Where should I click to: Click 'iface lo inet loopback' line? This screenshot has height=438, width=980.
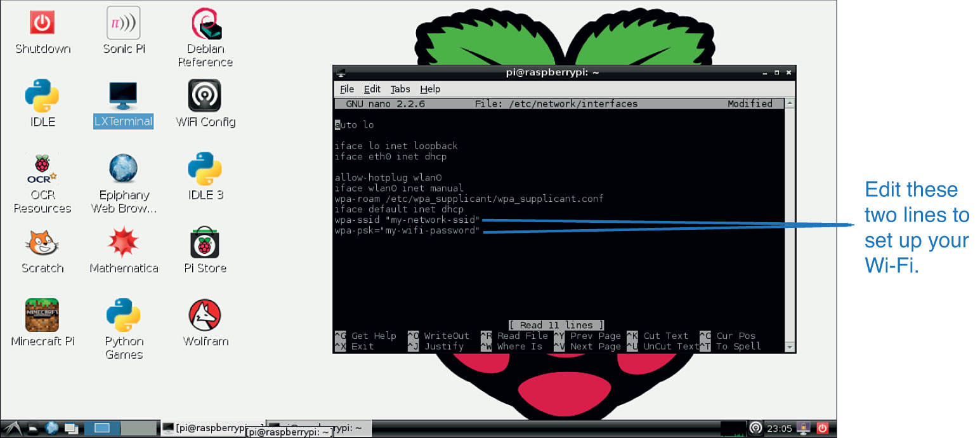[x=396, y=146]
